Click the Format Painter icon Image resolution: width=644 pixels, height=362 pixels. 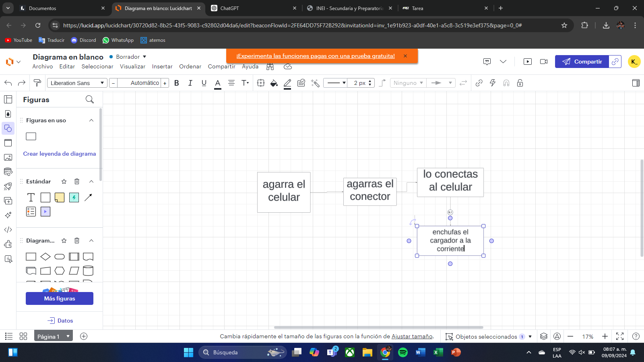[x=37, y=83]
